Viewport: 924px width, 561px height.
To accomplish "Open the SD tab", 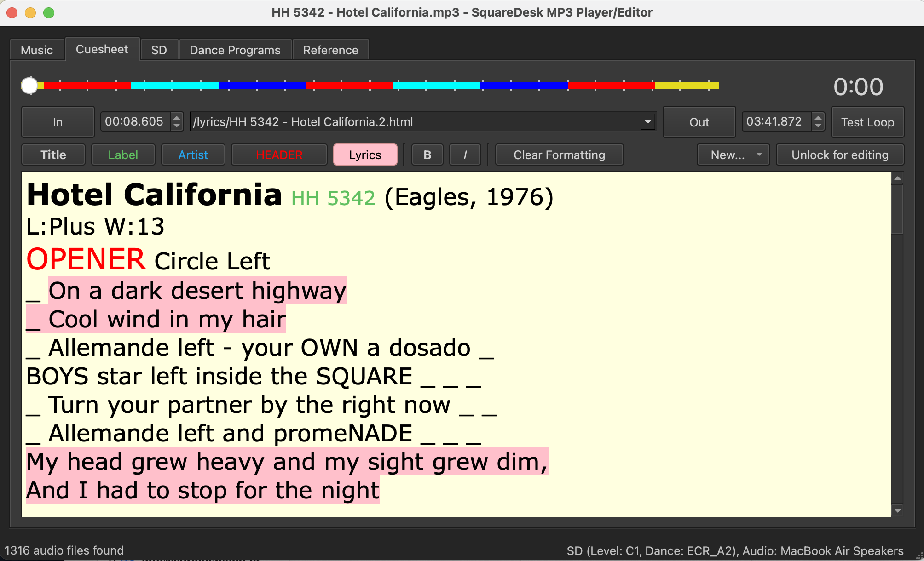I will (159, 50).
